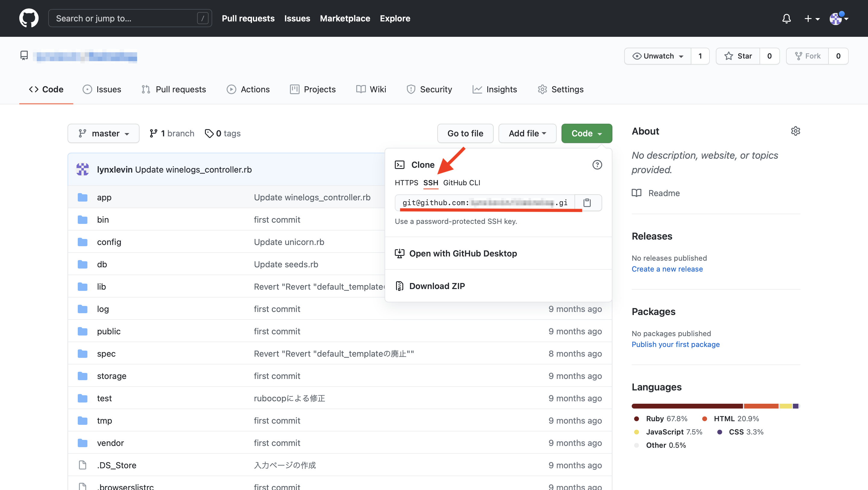This screenshot has width=868, height=490.
Task: Click the Go to file button
Action: (x=465, y=133)
